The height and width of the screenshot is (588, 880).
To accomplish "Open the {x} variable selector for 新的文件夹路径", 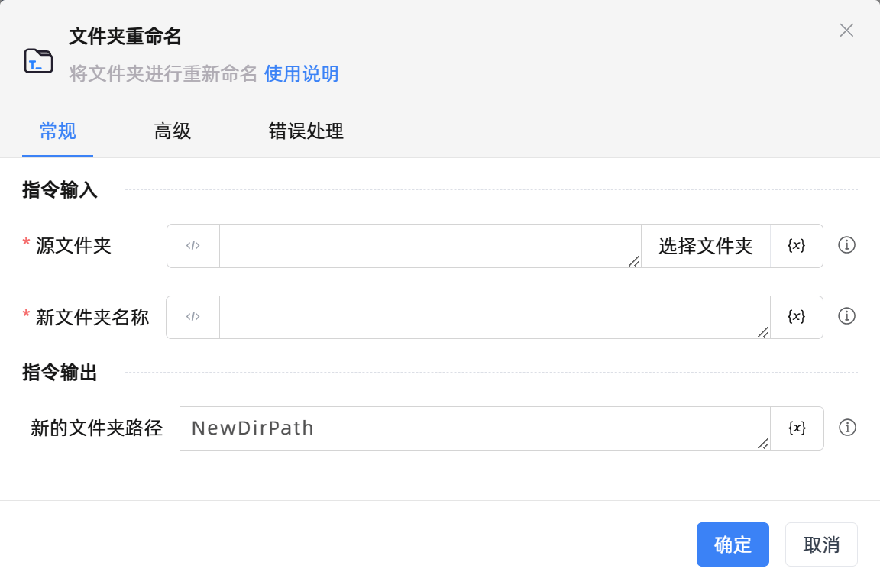I will tap(797, 428).
